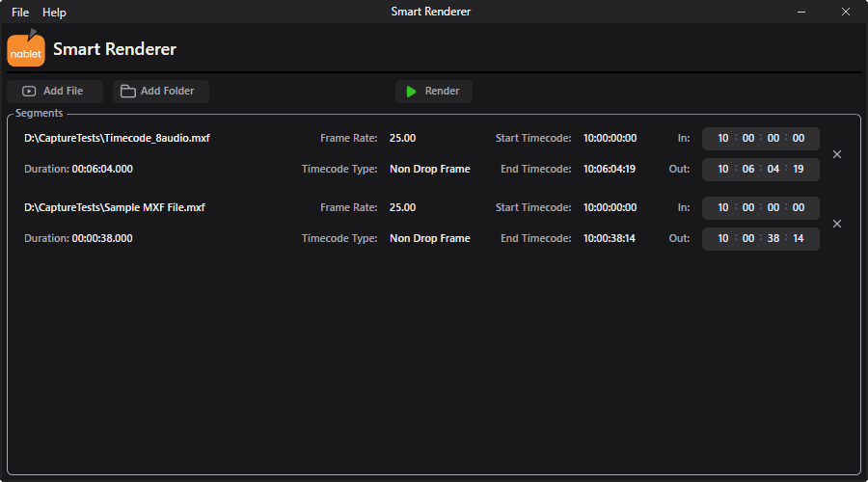Remove the Timecode_8audio.mxf segment
Screen dimensions: 868x482
837,154
